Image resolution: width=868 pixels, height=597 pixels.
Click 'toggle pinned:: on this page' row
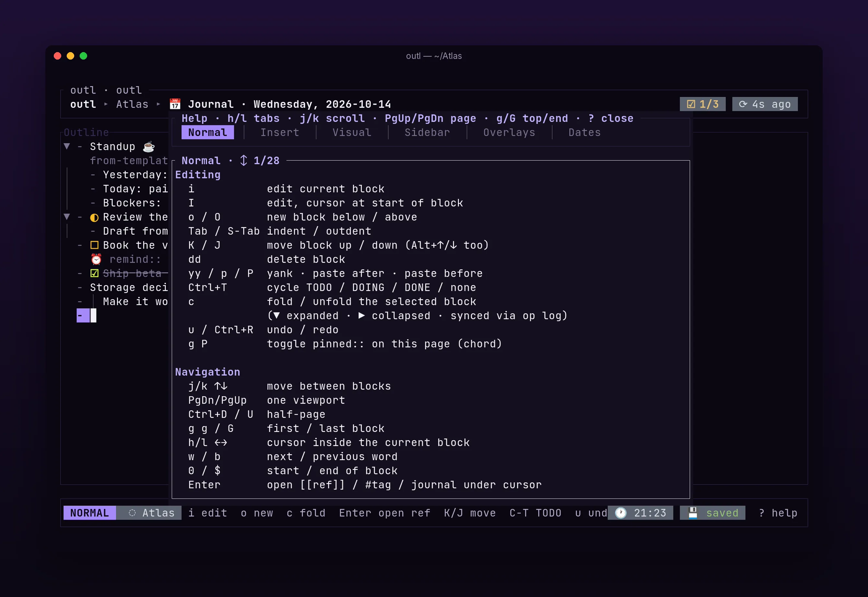345,344
